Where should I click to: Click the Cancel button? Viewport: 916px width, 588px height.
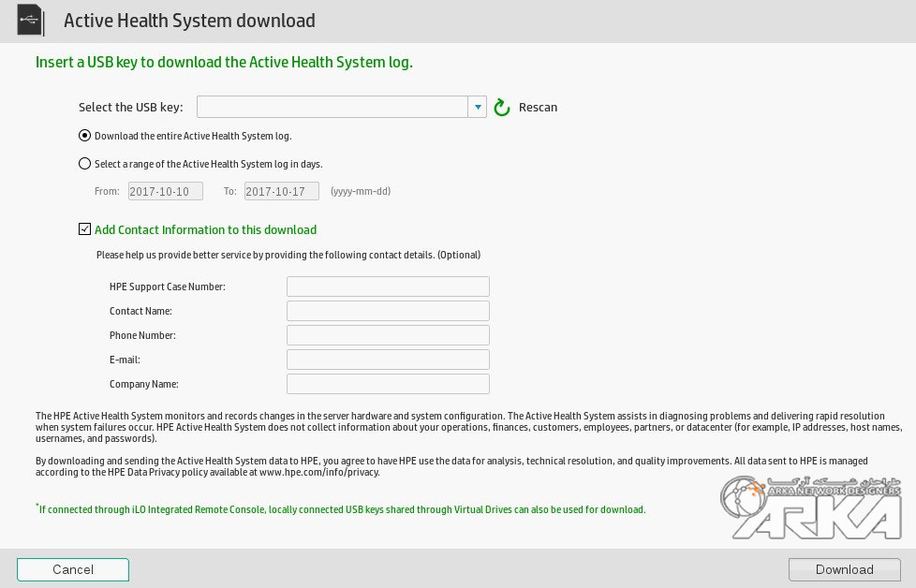click(x=72, y=569)
